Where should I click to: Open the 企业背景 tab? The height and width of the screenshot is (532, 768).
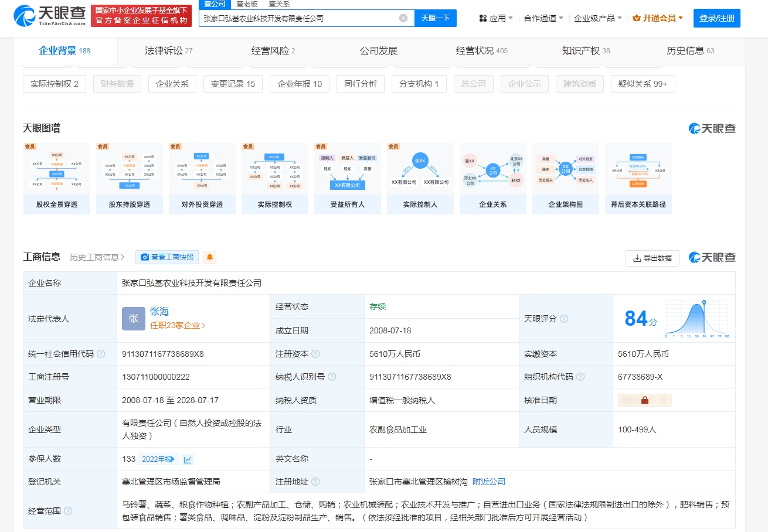[x=64, y=51]
